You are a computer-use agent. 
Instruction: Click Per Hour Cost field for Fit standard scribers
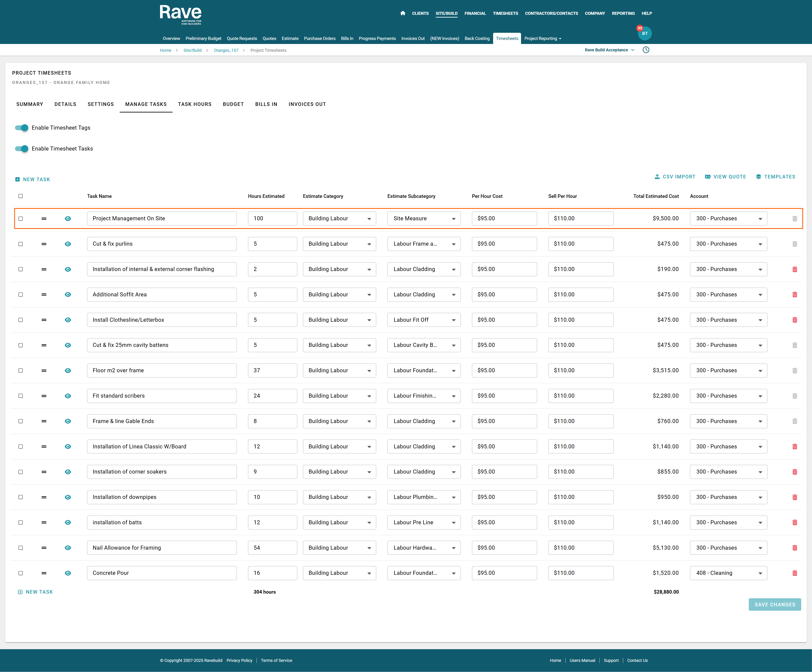click(x=504, y=396)
